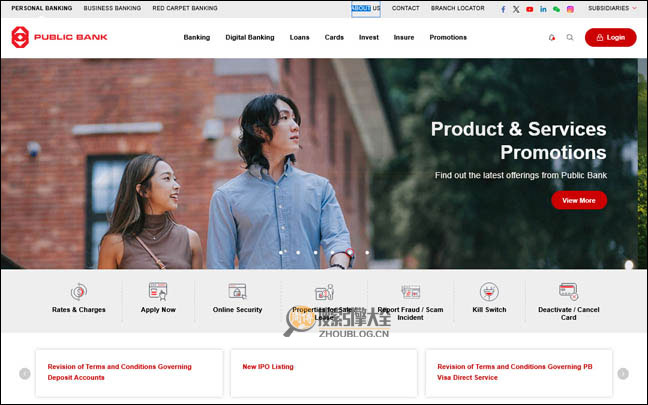The image size is (648, 405).
Task: Open the Instagram icon link
Action: (571, 8)
